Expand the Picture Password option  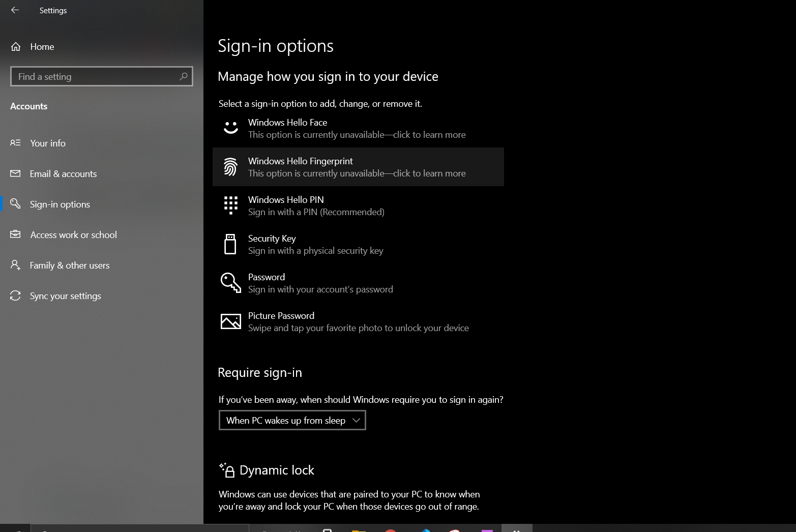[x=358, y=321]
